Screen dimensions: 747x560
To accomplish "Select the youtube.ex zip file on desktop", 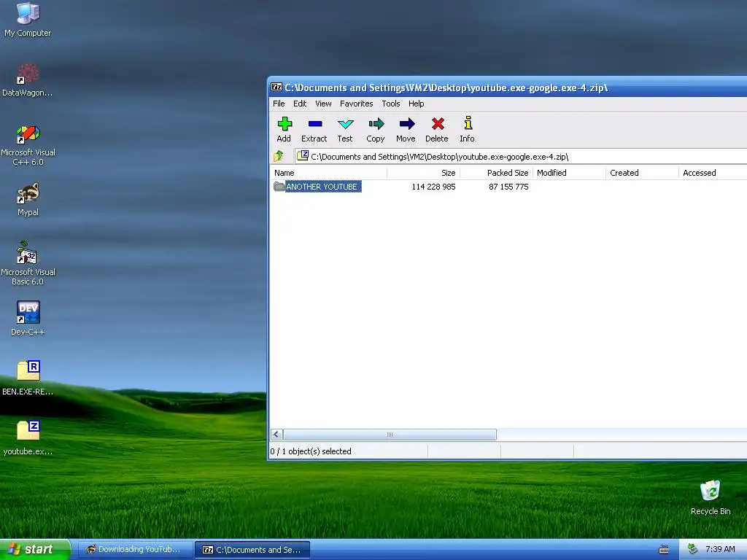I will click(28, 437).
